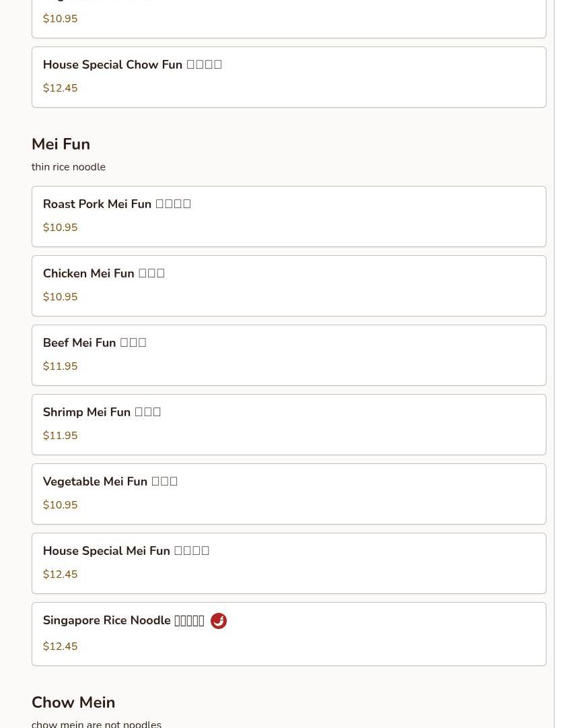The width and height of the screenshot is (568, 728).
Task: Select Chicken Mei Fun menu item
Action: [289, 286]
